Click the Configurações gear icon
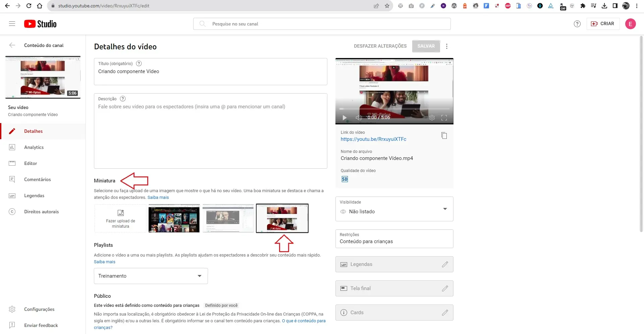The width and height of the screenshot is (644, 334). (x=12, y=309)
